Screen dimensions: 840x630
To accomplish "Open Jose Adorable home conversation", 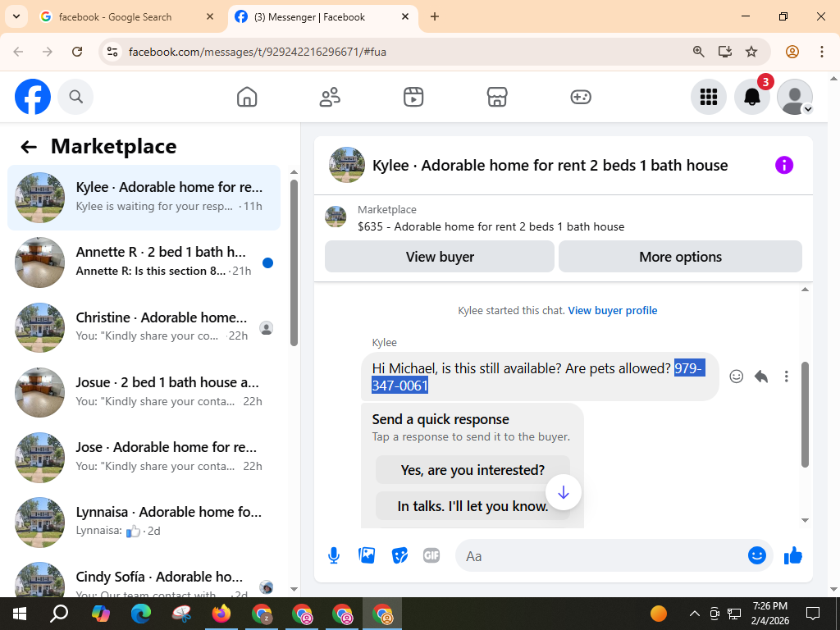I will [144, 457].
